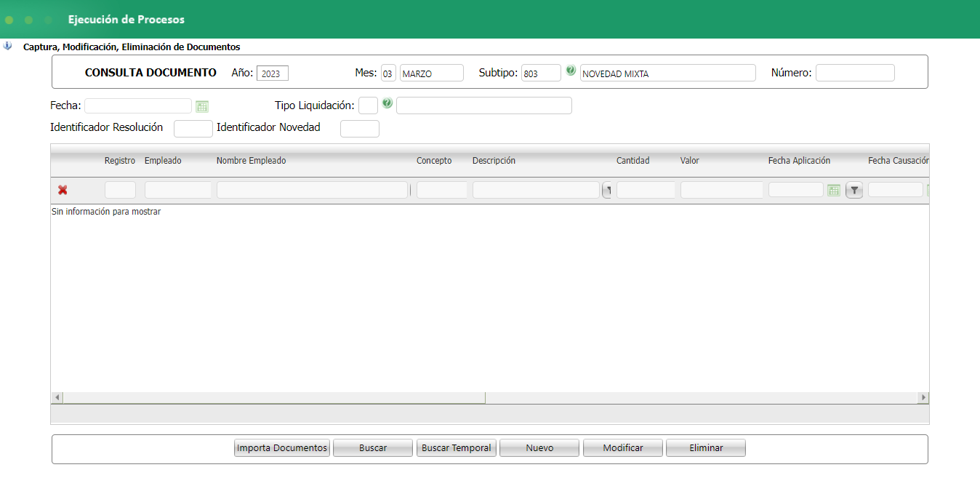The width and height of the screenshot is (980, 478).
Task: Click the Sin información para mostrar message
Action: coord(106,212)
